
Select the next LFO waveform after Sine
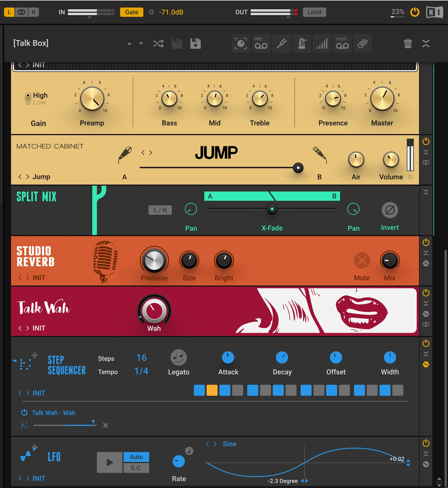pos(215,444)
